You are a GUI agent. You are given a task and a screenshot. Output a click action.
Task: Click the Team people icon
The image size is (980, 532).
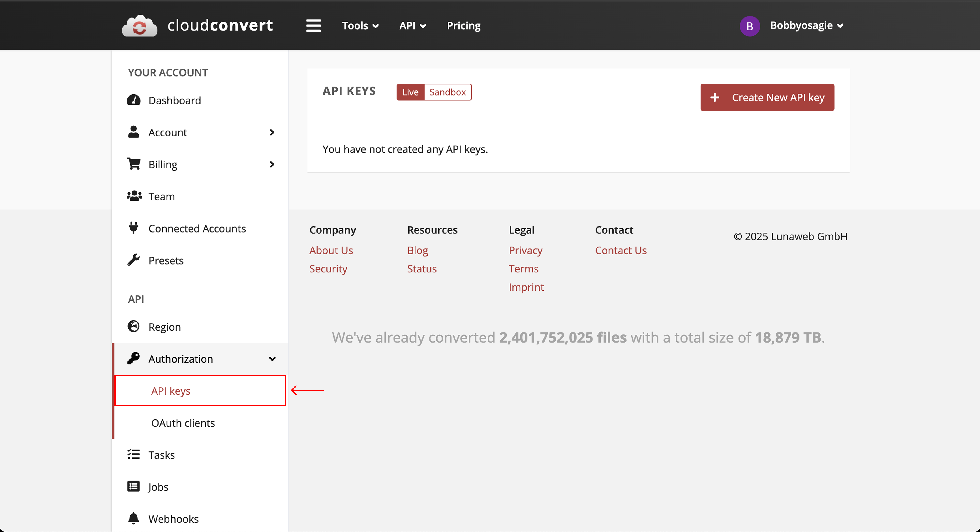(x=134, y=196)
